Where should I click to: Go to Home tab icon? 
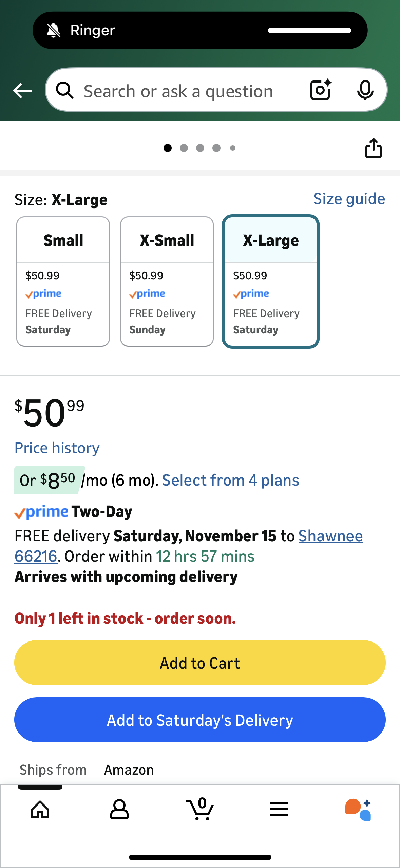pyautogui.click(x=40, y=810)
